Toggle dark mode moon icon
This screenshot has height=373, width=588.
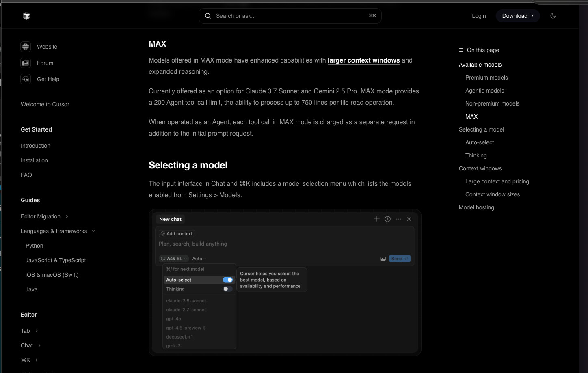click(x=553, y=16)
